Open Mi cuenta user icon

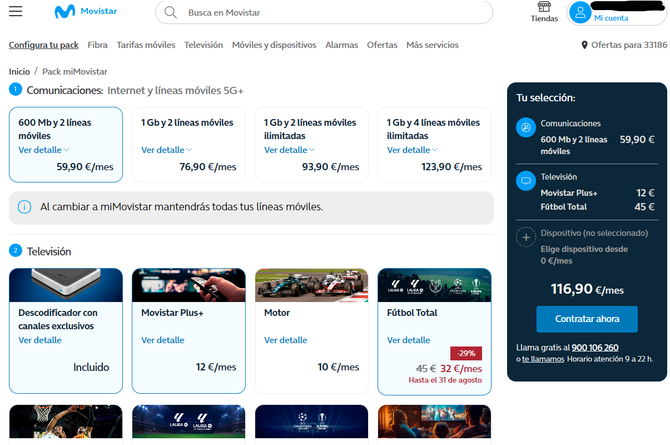tap(580, 12)
